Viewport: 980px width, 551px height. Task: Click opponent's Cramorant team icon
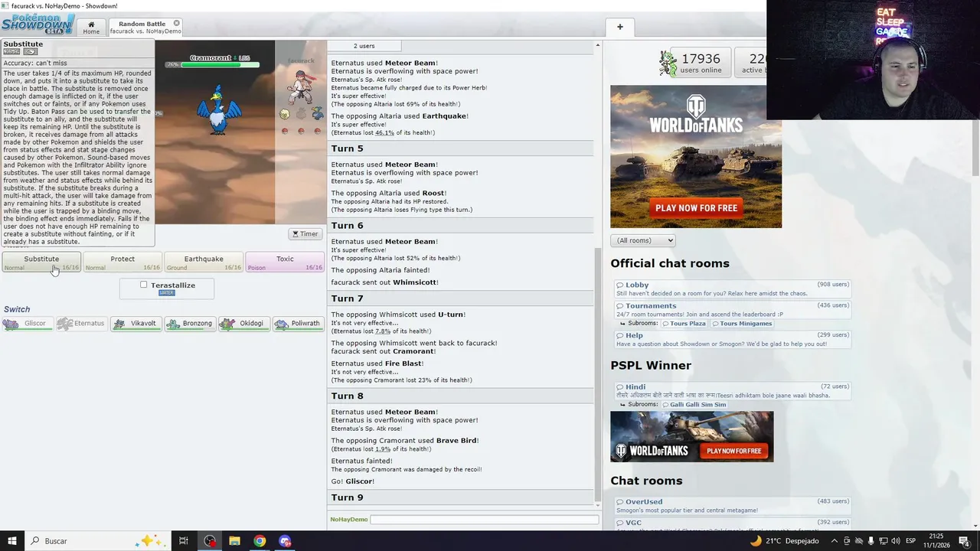pyautogui.click(x=317, y=115)
